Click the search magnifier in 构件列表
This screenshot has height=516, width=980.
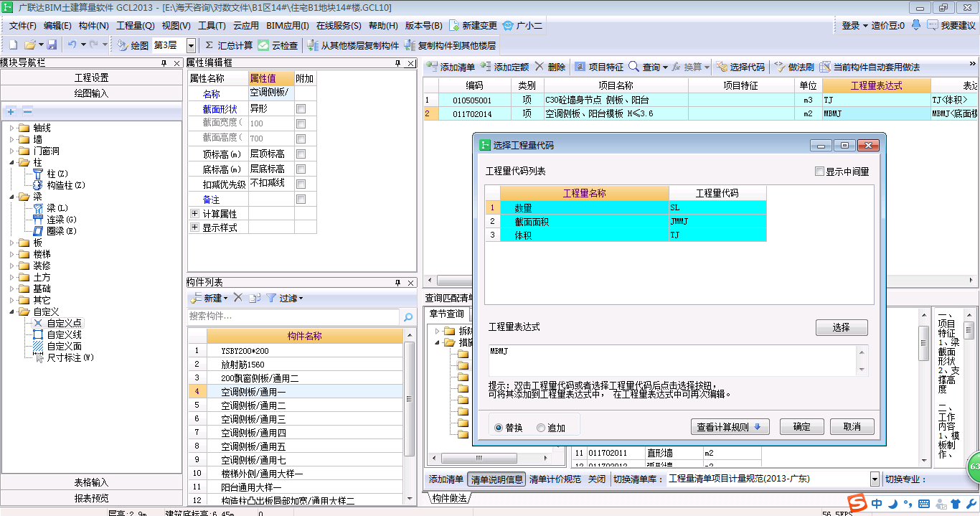[407, 316]
